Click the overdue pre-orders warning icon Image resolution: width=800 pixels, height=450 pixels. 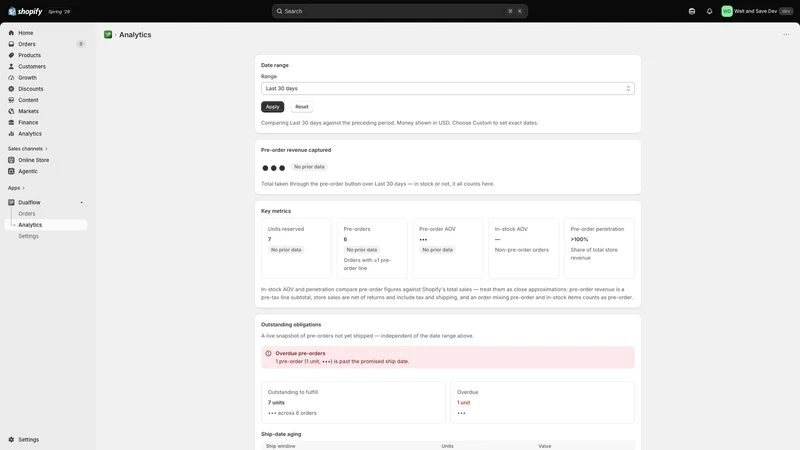[268, 353]
